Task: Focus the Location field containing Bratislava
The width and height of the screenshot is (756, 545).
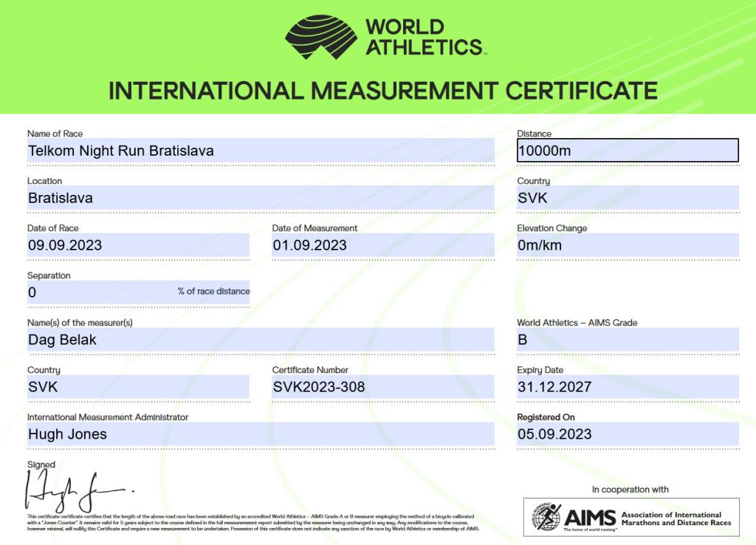Action: (x=261, y=198)
